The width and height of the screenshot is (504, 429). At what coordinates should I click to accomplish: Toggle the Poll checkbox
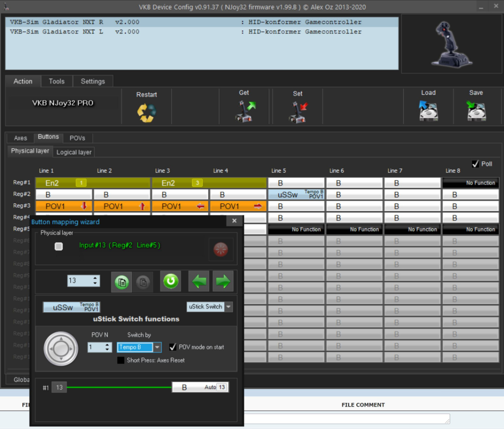pos(475,164)
